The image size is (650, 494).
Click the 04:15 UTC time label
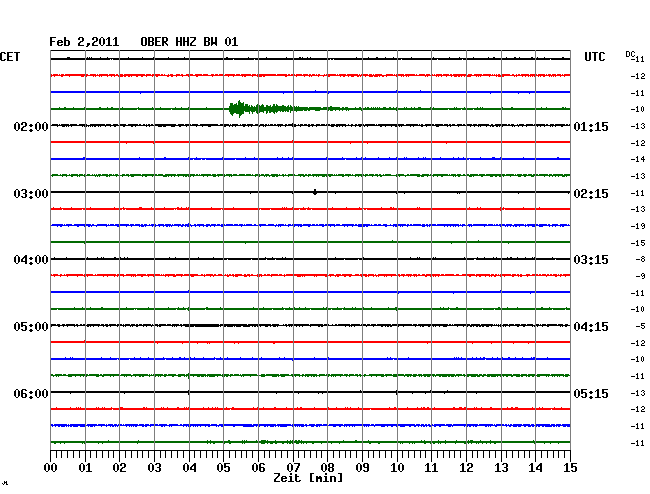[591, 327]
